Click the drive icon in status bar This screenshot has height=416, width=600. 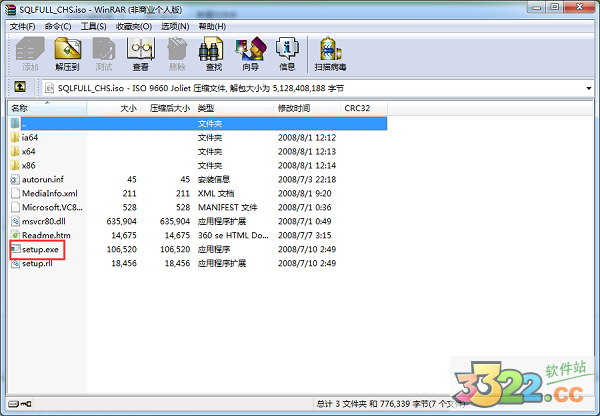[x=13, y=404]
